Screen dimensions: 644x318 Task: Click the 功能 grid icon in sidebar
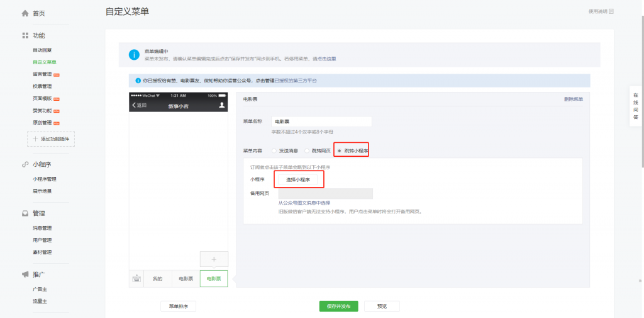(x=25, y=36)
